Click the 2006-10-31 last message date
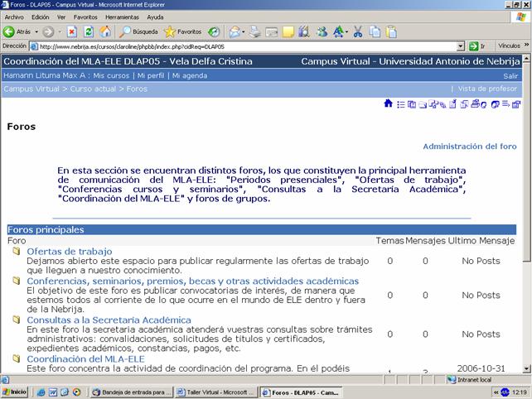The width and height of the screenshot is (532, 399). pos(481,368)
